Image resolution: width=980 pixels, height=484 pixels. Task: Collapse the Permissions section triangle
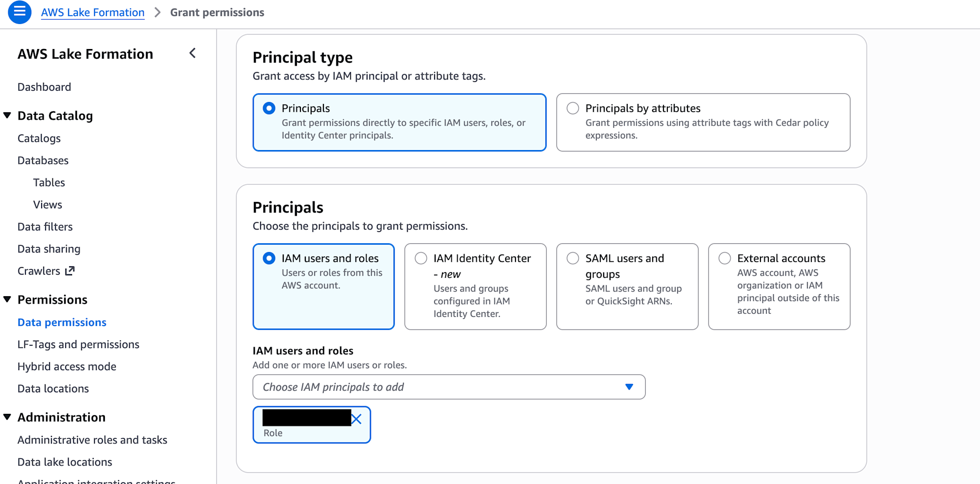click(x=7, y=300)
